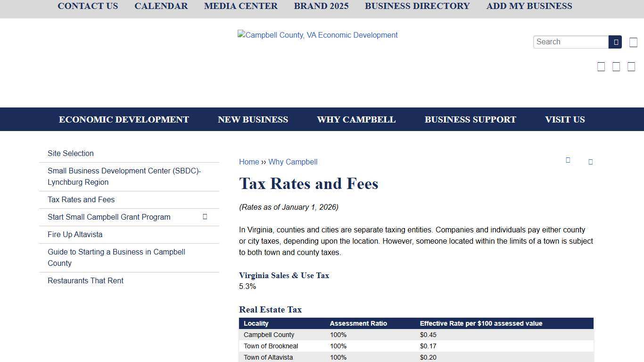Select Site Selection in the sidebar
The width and height of the screenshot is (644, 362).
pos(70,153)
